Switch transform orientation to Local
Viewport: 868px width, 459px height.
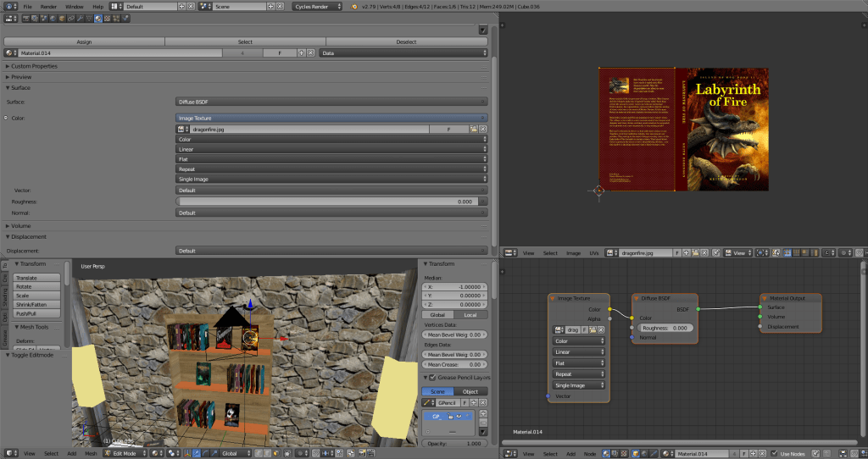tap(470, 314)
